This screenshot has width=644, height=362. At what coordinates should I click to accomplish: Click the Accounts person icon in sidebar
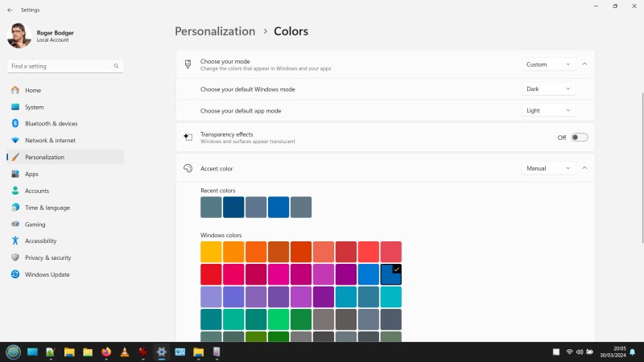coord(15,191)
